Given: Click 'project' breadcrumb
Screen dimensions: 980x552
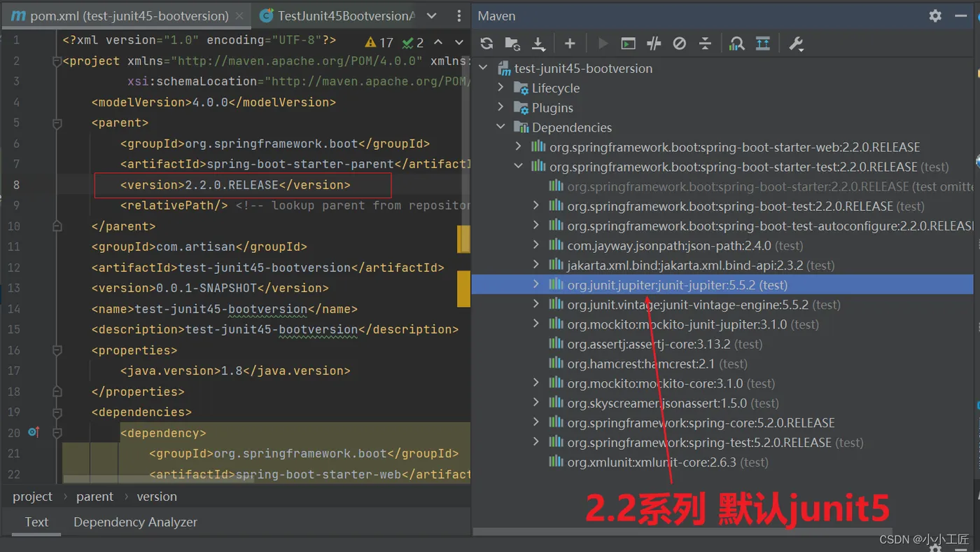Looking at the screenshot, I should [x=32, y=497].
